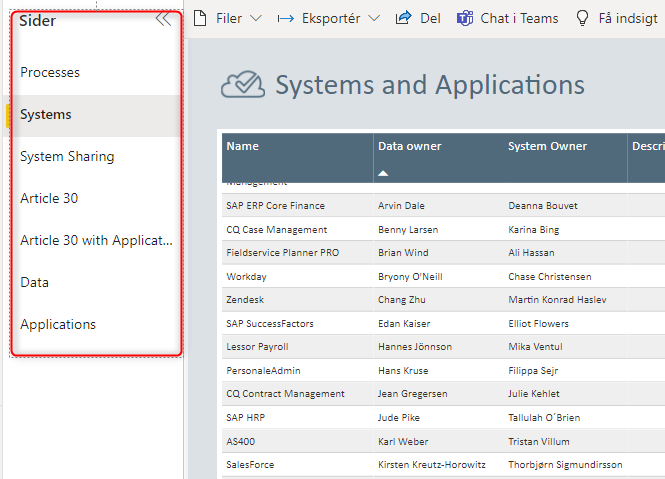This screenshot has height=479, width=665.
Task: Click the cloud checkmark report icon
Action: coord(242,86)
